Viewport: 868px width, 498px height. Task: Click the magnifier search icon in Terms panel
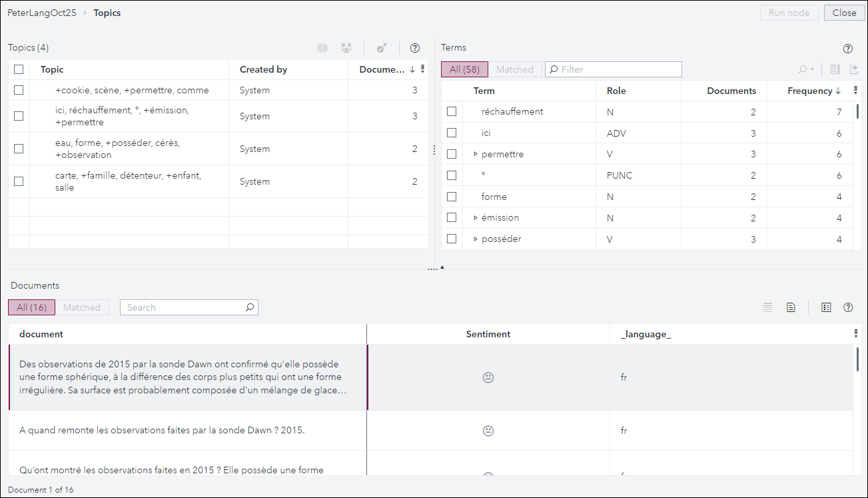[x=801, y=69]
